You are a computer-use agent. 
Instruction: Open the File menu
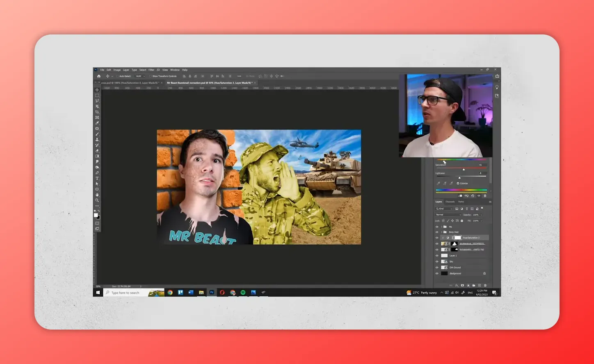102,70
